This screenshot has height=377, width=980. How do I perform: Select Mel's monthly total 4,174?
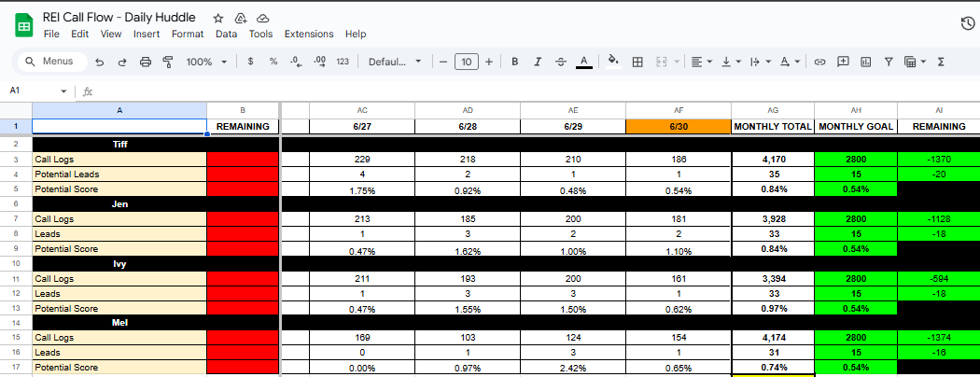point(773,338)
